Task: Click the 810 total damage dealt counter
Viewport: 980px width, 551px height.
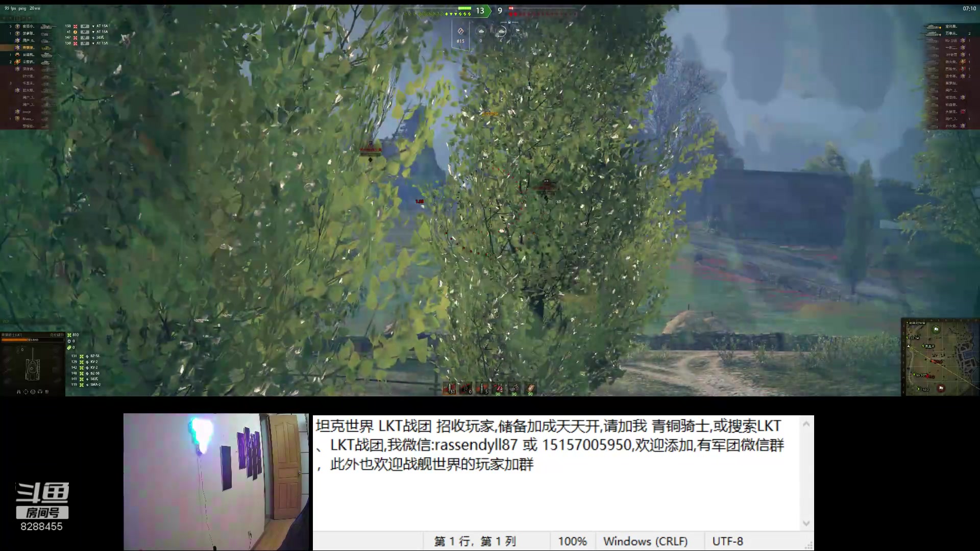Action: (73, 335)
